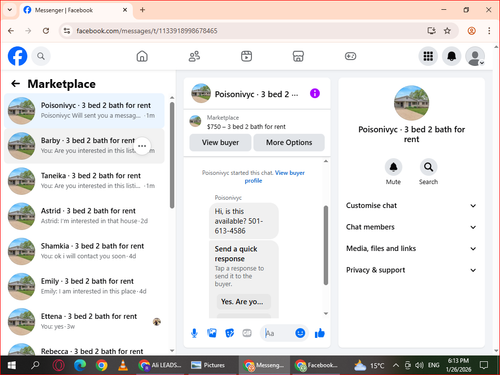Open the GIF picker icon
Screen dimensions: 500x375
(247, 333)
